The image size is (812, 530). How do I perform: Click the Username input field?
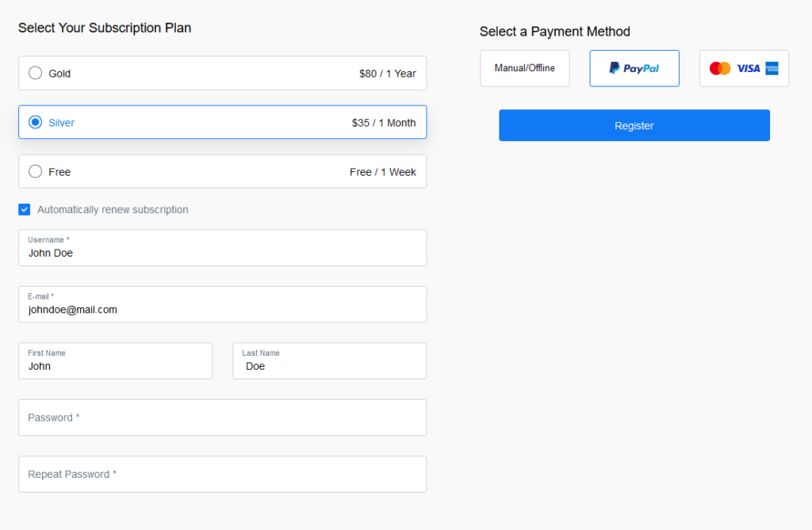click(223, 248)
